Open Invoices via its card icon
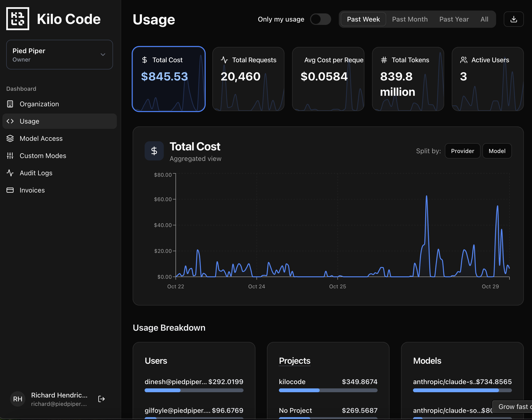The width and height of the screenshot is (532, 420). click(10, 190)
